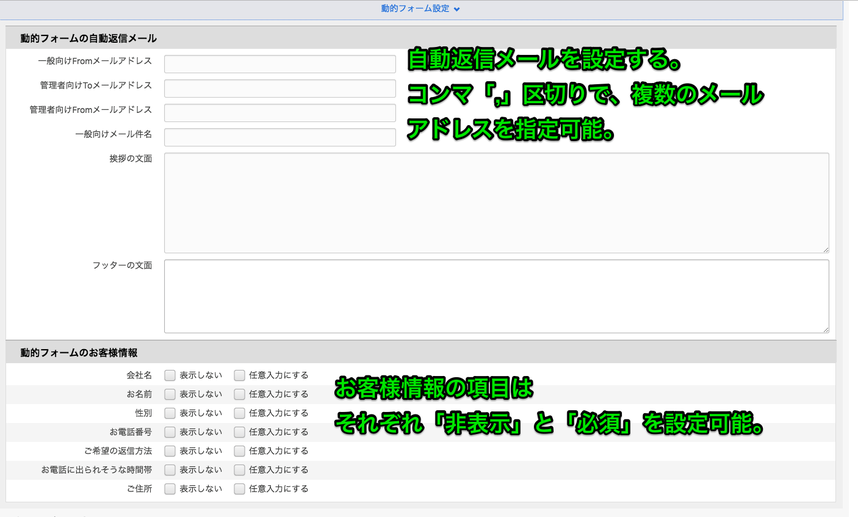858x517 pixels.
Task: Check 表示しない for お電話に出られそうな時間帯
Action: (x=170, y=470)
